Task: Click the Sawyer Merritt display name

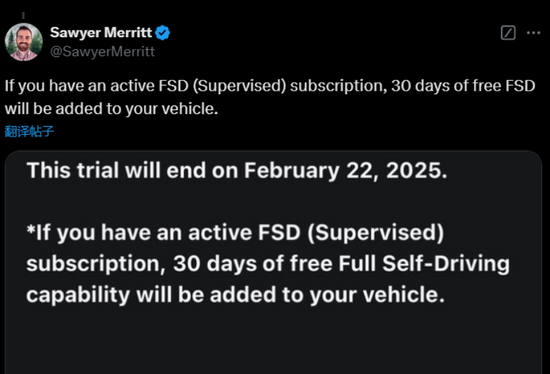Action: pyautogui.click(x=101, y=33)
